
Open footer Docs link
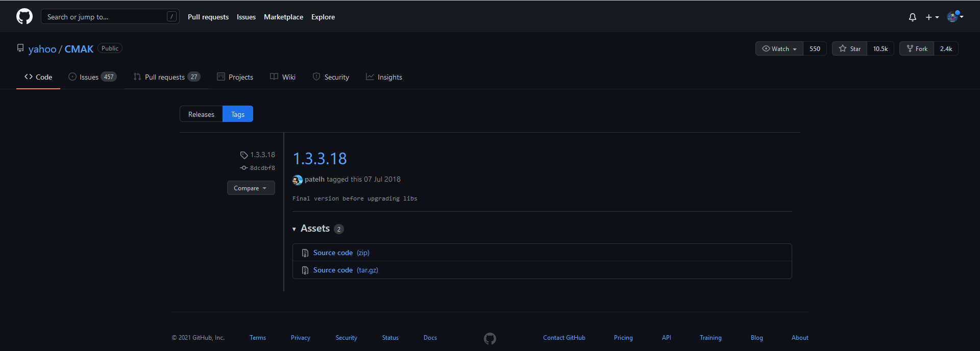(x=430, y=338)
